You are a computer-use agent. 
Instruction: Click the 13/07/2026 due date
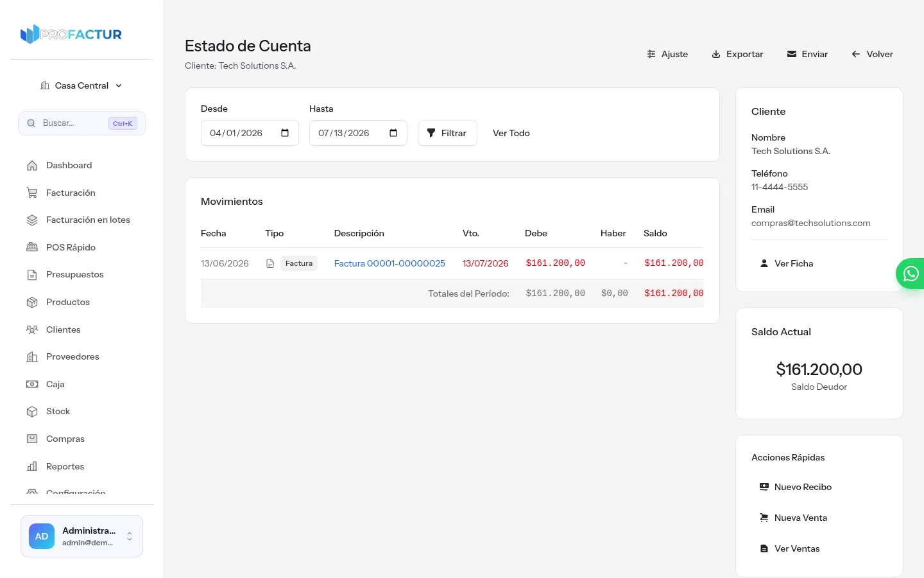[x=486, y=263]
